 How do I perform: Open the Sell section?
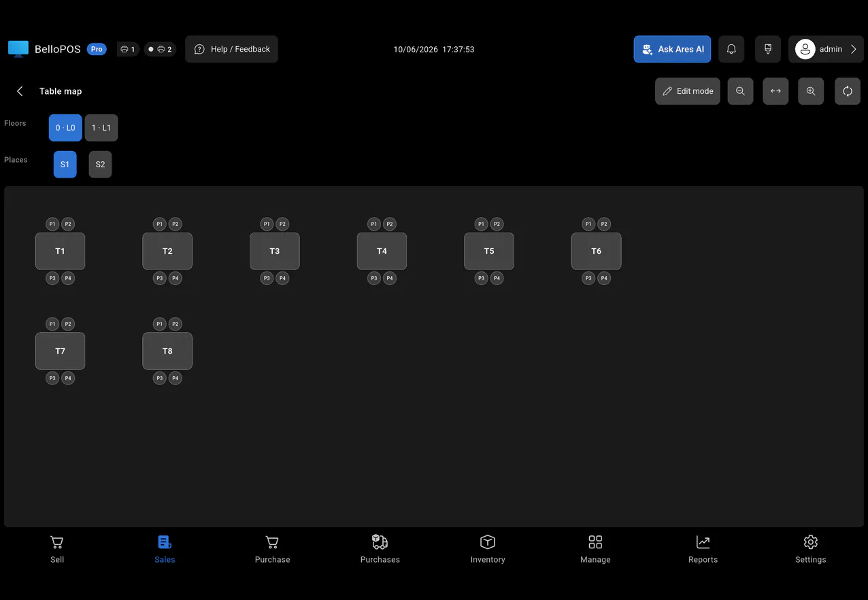coord(57,550)
